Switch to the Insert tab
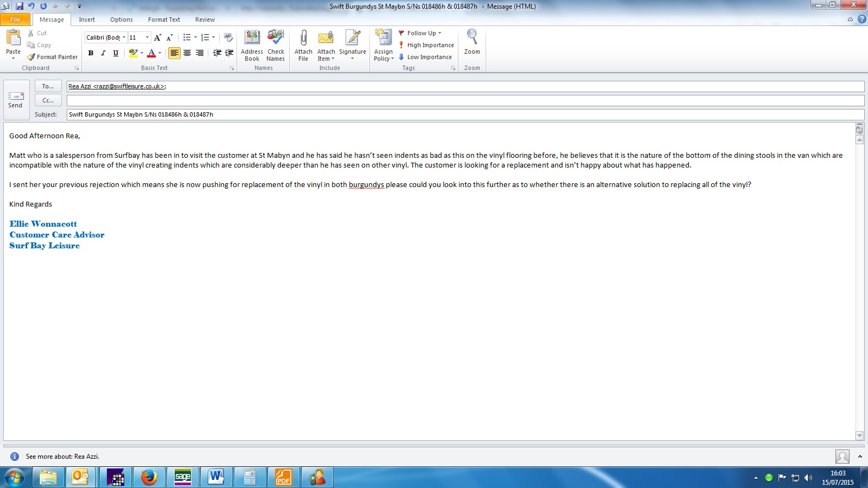The width and height of the screenshot is (868, 488). pos(87,20)
